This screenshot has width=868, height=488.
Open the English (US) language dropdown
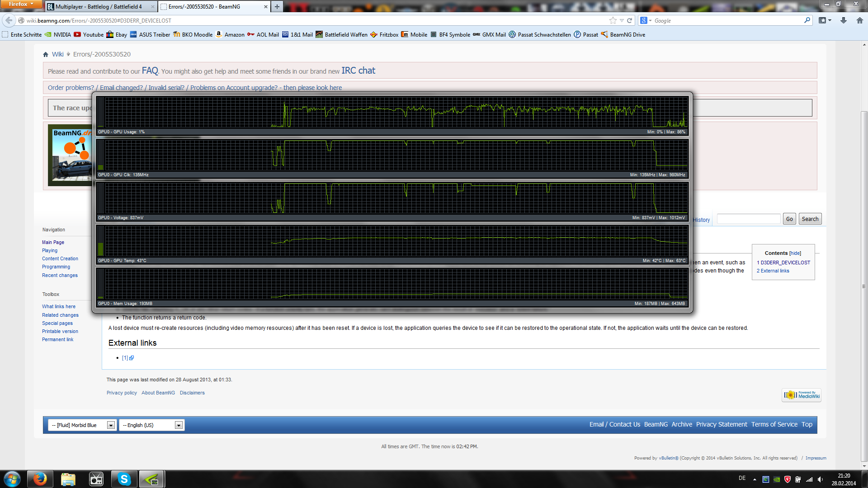pos(151,425)
